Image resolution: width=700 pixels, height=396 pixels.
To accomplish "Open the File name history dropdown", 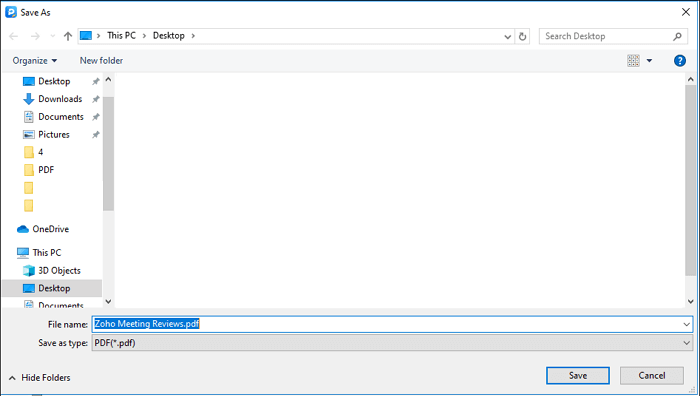I will click(x=686, y=324).
